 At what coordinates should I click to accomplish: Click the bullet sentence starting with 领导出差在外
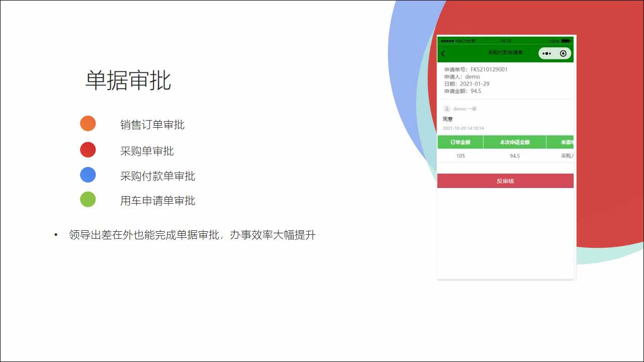point(192,235)
